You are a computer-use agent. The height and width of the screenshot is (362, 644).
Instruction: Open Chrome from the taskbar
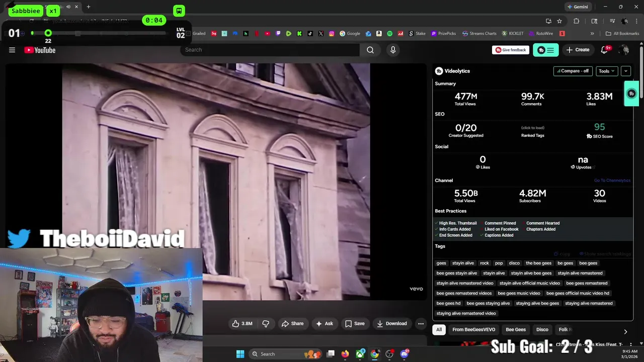375,354
